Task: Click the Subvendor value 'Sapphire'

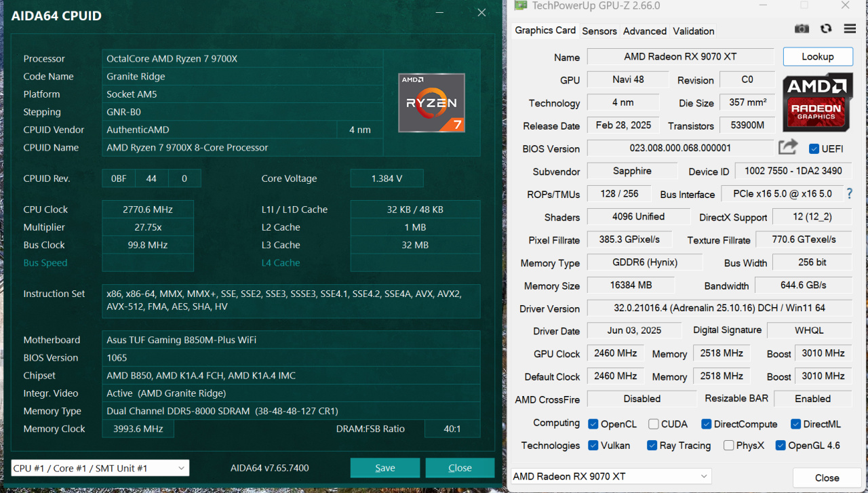Action: tap(632, 172)
